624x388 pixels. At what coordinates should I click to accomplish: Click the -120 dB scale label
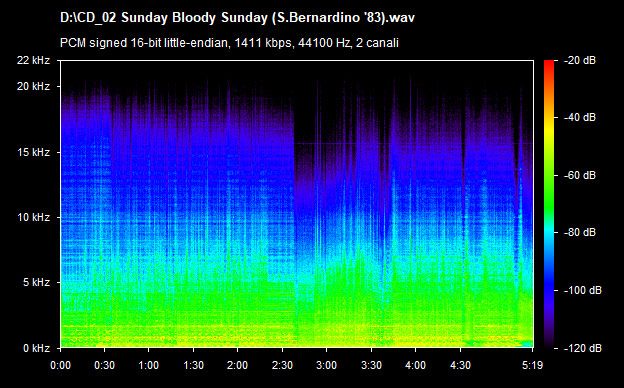click(x=582, y=348)
